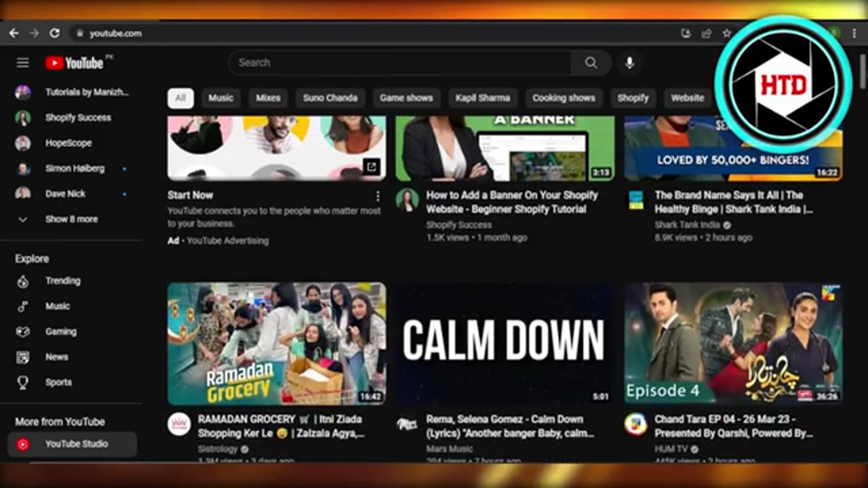This screenshot has height=488, width=868.
Task: Open Tutorials by Manizh subscription channel
Action: pyautogui.click(x=72, y=92)
